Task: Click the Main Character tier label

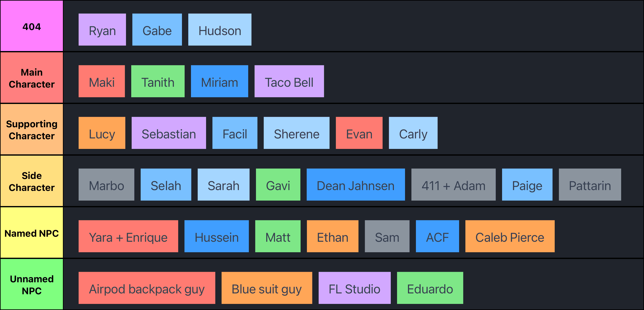Action: 31,78
